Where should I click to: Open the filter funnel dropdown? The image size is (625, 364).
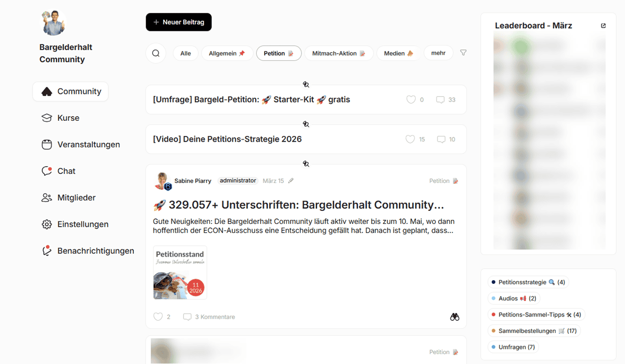[463, 53]
